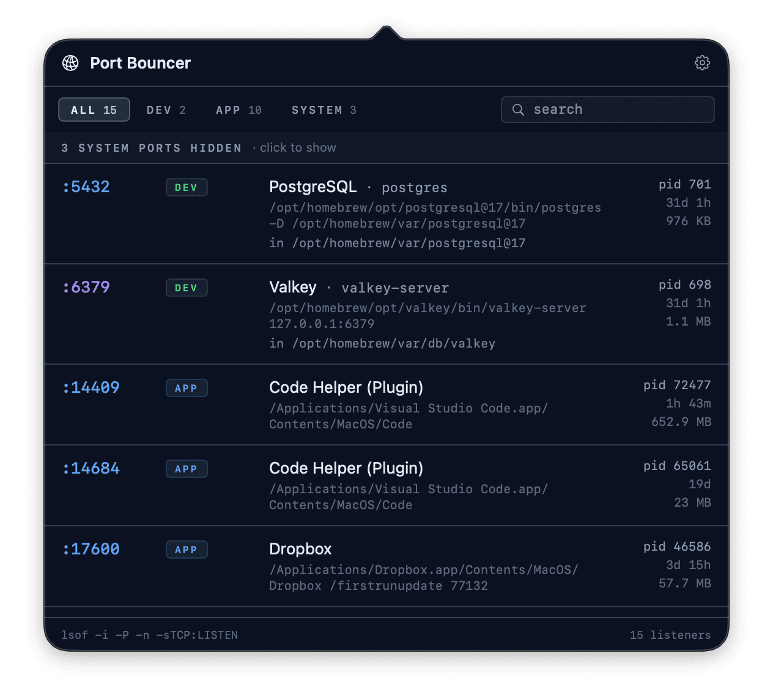Click the 652.9 MB memory value
This screenshot has width=773, height=700.
pyautogui.click(x=681, y=422)
